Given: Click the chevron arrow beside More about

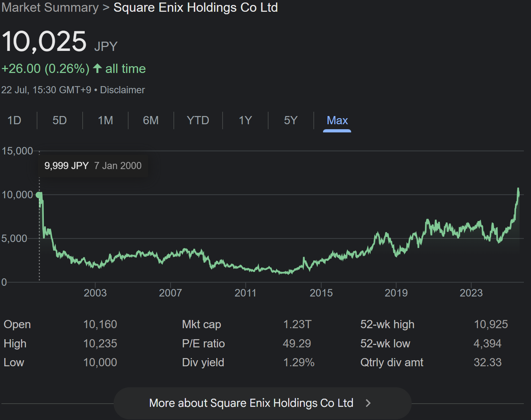Looking at the screenshot, I should tap(368, 403).
